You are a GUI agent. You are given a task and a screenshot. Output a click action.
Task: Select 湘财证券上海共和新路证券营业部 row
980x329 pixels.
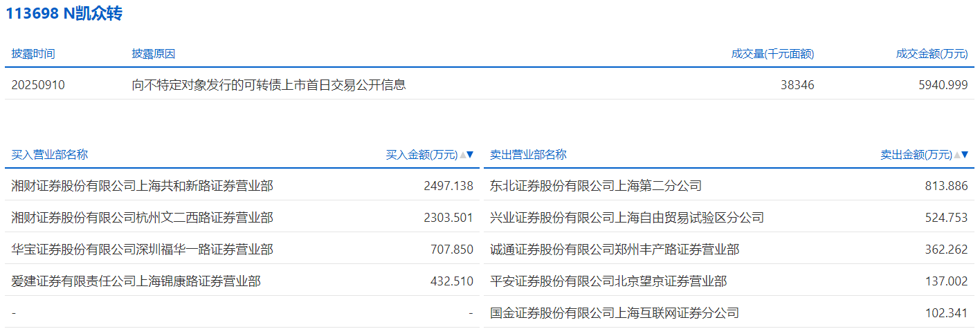point(242,186)
